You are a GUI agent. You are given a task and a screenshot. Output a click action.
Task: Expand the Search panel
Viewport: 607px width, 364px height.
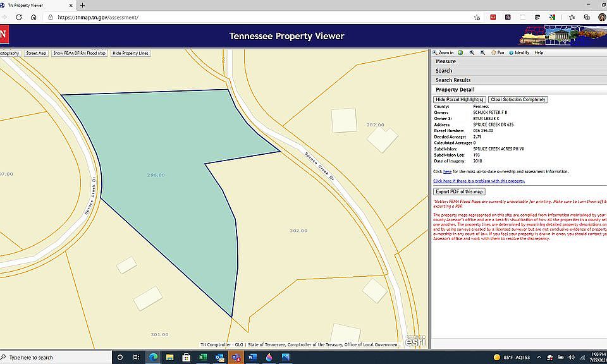(519, 71)
